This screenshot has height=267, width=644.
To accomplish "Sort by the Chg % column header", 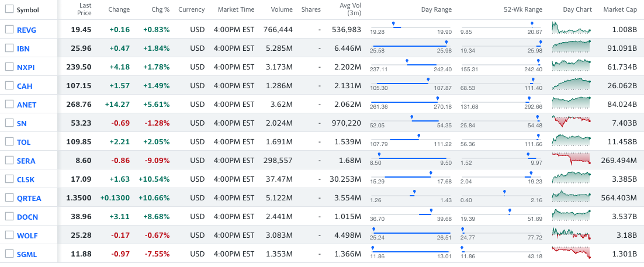I will click(161, 9).
